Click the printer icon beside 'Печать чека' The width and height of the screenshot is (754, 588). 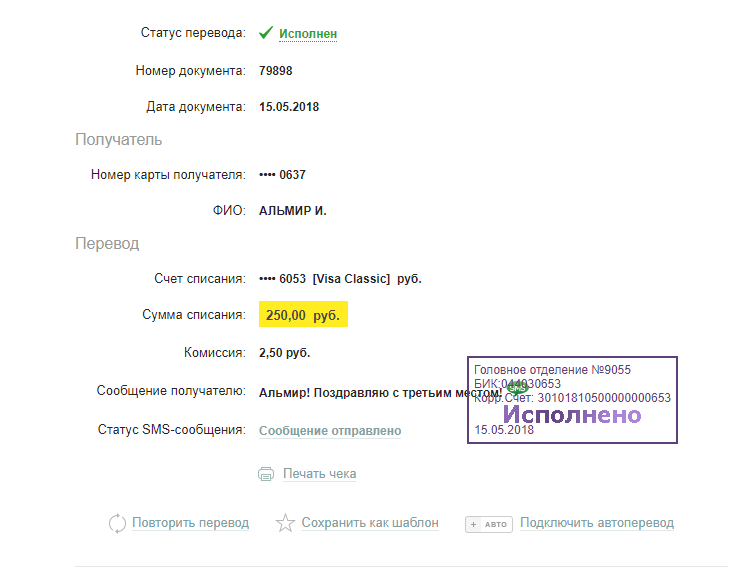[266, 474]
